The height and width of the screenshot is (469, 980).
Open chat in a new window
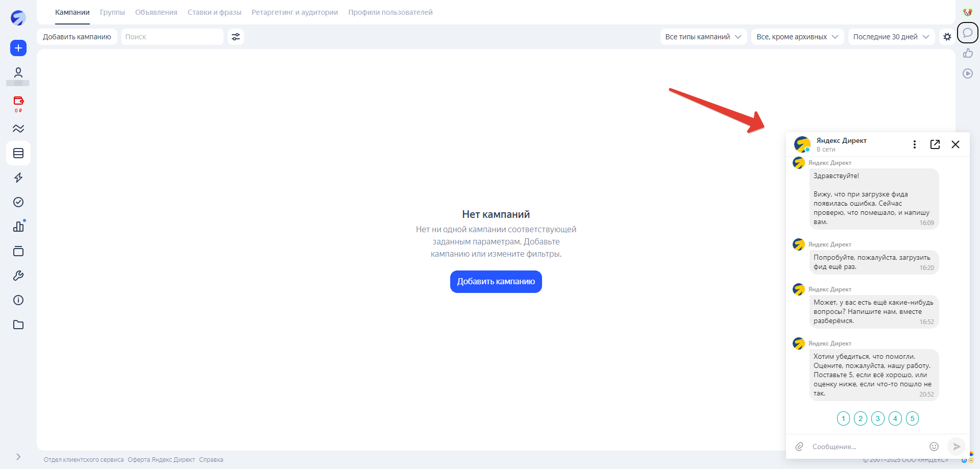pos(935,144)
